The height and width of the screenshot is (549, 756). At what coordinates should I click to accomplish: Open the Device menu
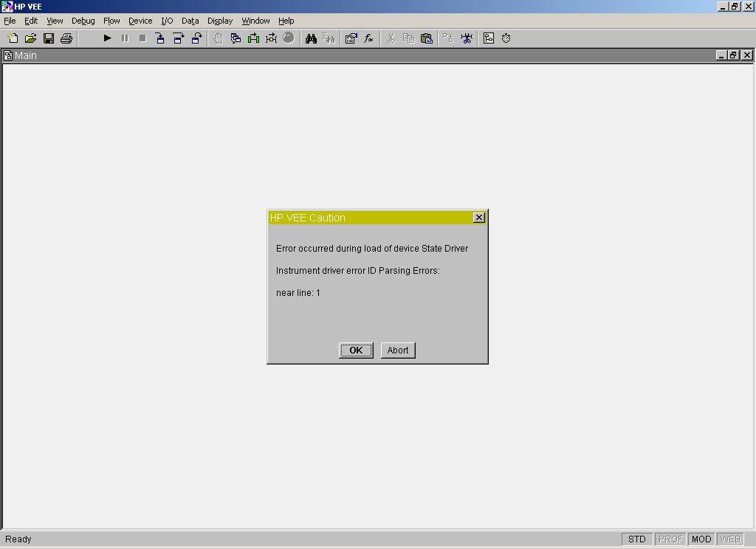(140, 21)
